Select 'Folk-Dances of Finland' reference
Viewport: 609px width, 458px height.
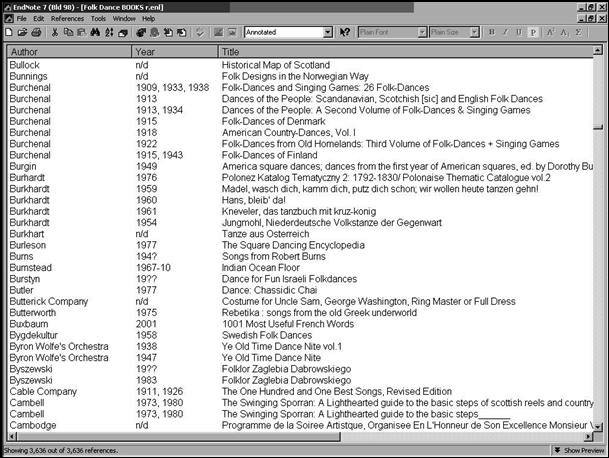[x=269, y=155]
